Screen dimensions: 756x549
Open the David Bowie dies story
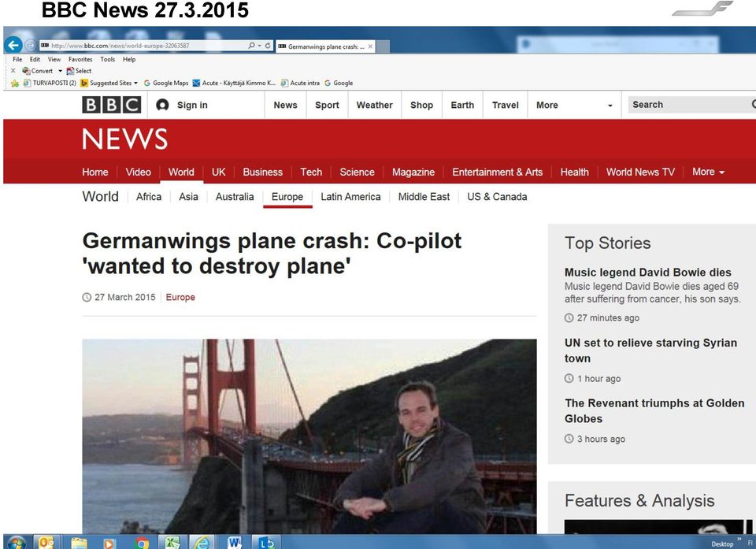click(x=647, y=273)
